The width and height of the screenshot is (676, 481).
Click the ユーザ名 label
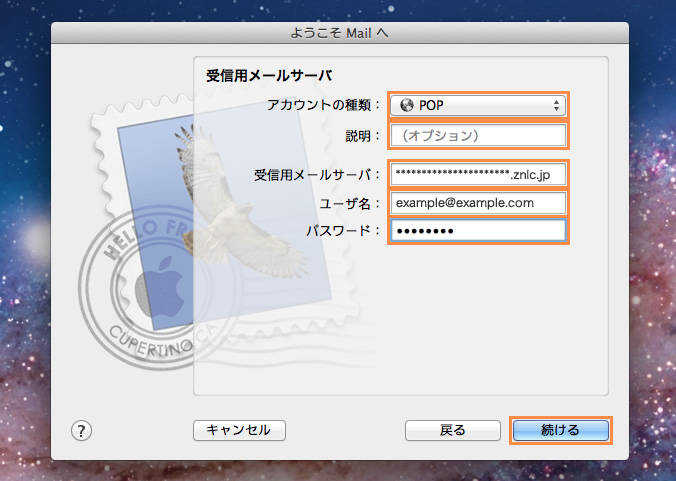coord(350,203)
